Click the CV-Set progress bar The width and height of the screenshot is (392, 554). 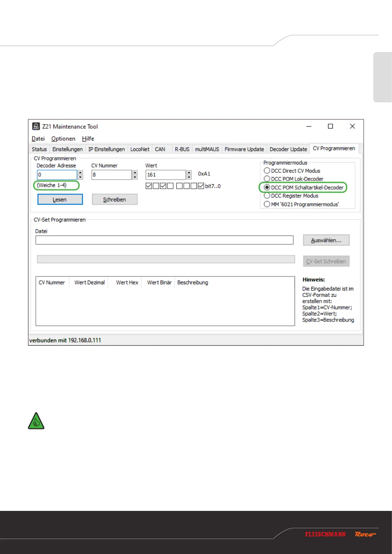[166, 259]
